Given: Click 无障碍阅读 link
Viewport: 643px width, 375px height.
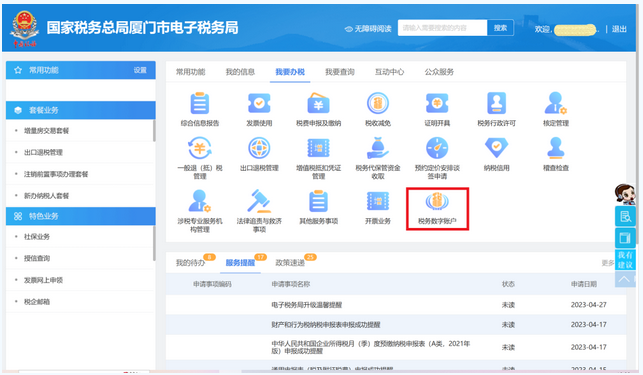Looking at the screenshot, I should pyautogui.click(x=368, y=29).
